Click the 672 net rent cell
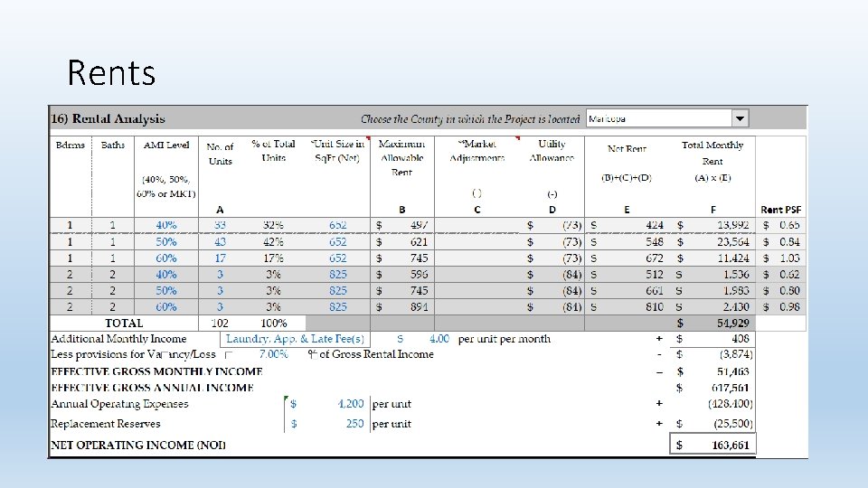Image resolution: width=868 pixels, height=488 pixels. (x=627, y=258)
